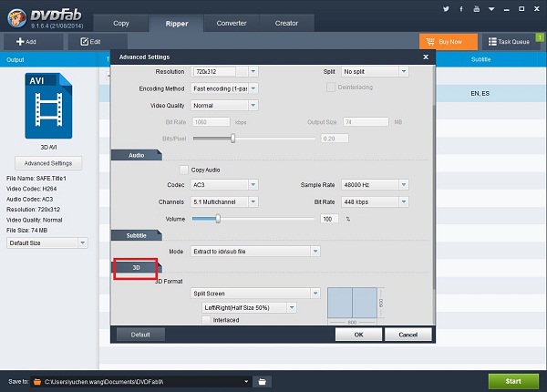The width and height of the screenshot is (547, 392).
Task: Click the green task count badge
Action: (540, 37)
